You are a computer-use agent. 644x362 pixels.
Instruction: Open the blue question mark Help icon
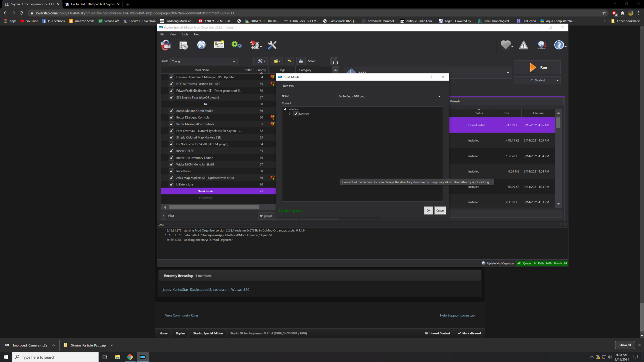point(559,45)
